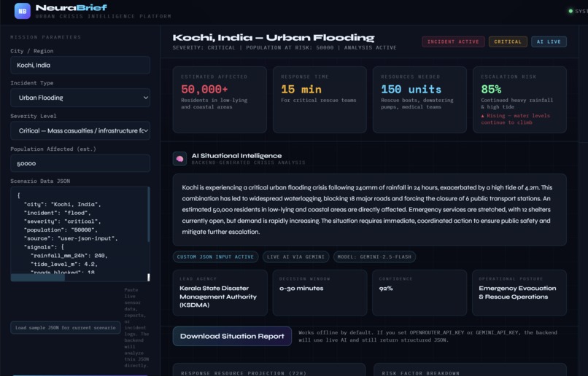Click the 92% confidence value

[x=386, y=289]
